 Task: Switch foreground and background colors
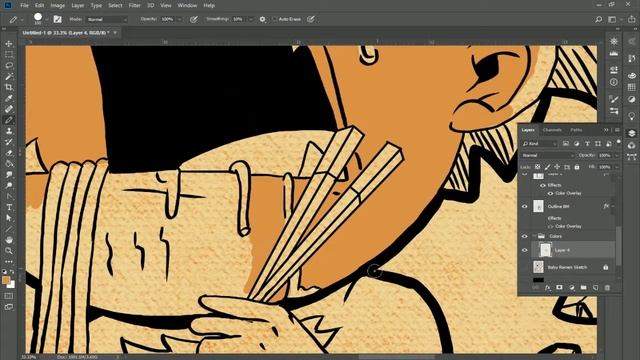[12, 272]
